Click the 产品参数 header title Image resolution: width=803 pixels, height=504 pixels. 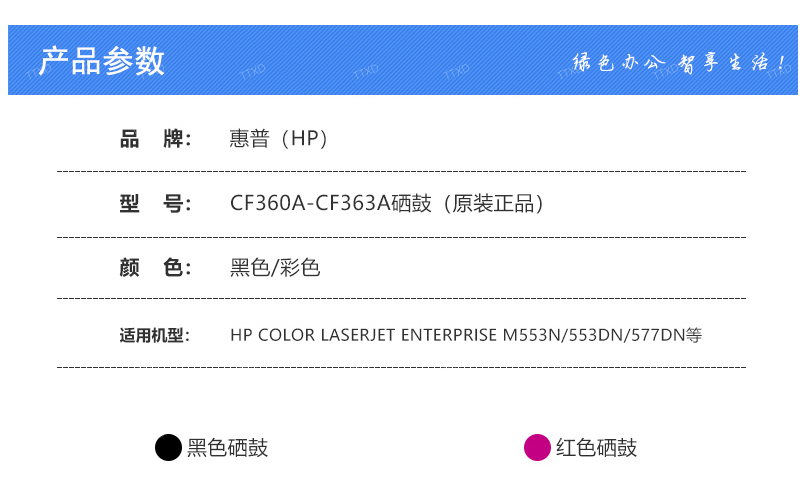coord(102,61)
